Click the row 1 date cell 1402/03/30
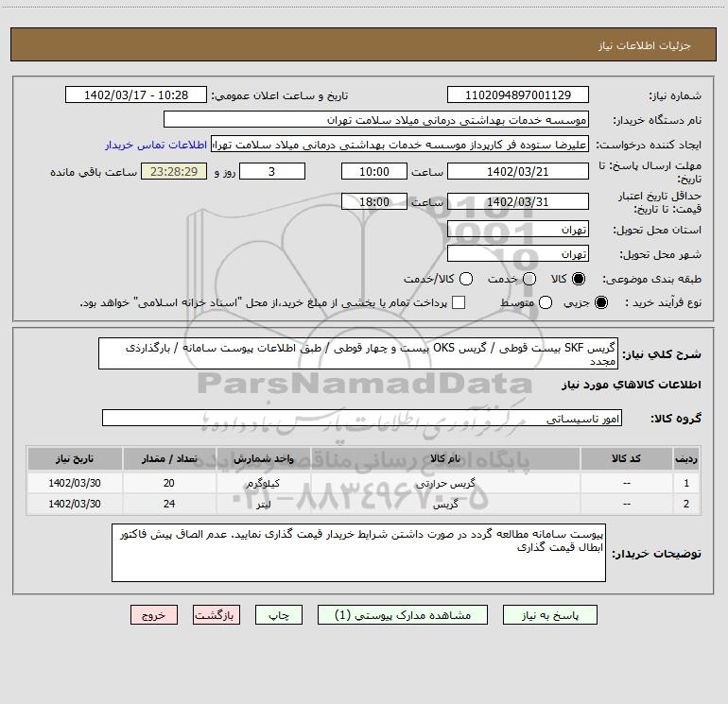The image size is (728, 704). pos(75,483)
